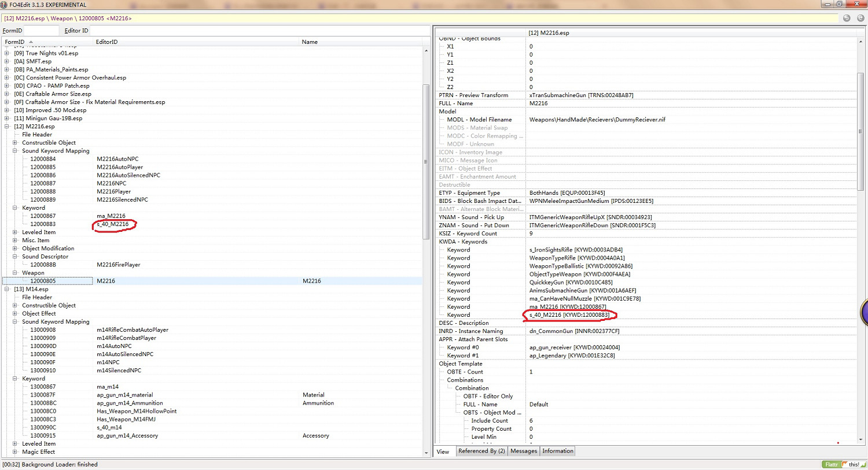This screenshot has width=868, height=470.
Task: Expand Constructible Object under M2216.esp
Action: tap(15, 143)
